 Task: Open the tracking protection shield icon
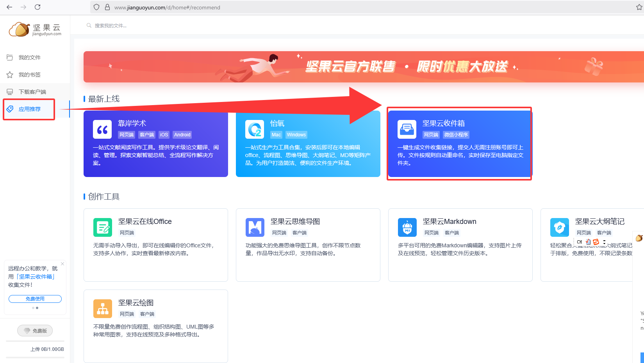[96, 7]
